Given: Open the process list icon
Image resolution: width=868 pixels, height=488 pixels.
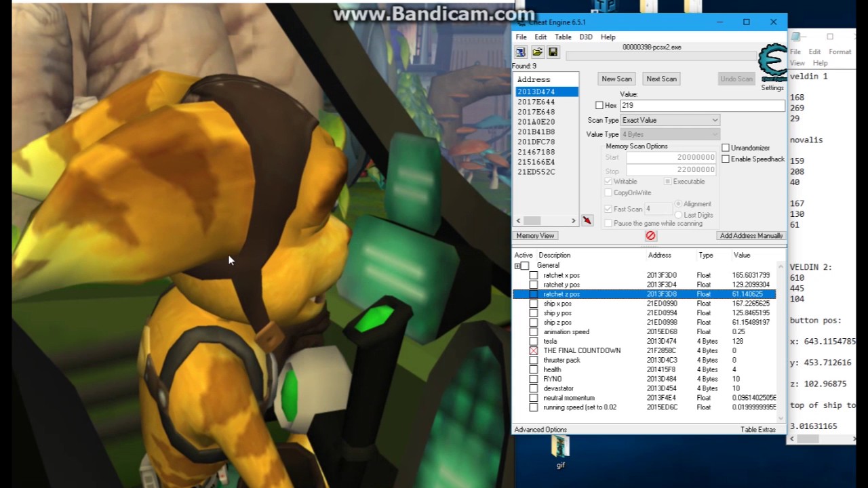Looking at the screenshot, I should [521, 52].
